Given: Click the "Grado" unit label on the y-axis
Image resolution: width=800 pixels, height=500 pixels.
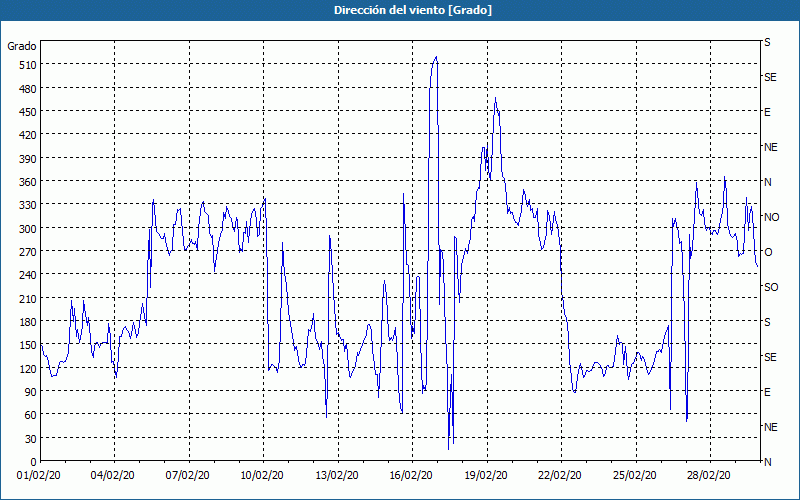Looking at the screenshot, I should coord(22,46).
